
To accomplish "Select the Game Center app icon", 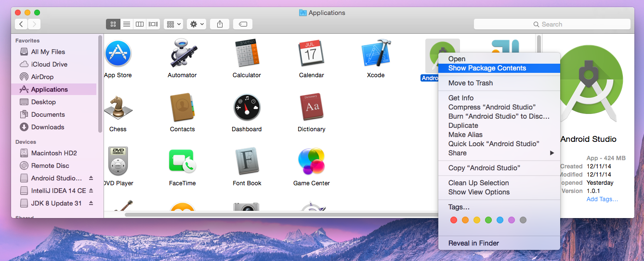I will click(x=311, y=161).
